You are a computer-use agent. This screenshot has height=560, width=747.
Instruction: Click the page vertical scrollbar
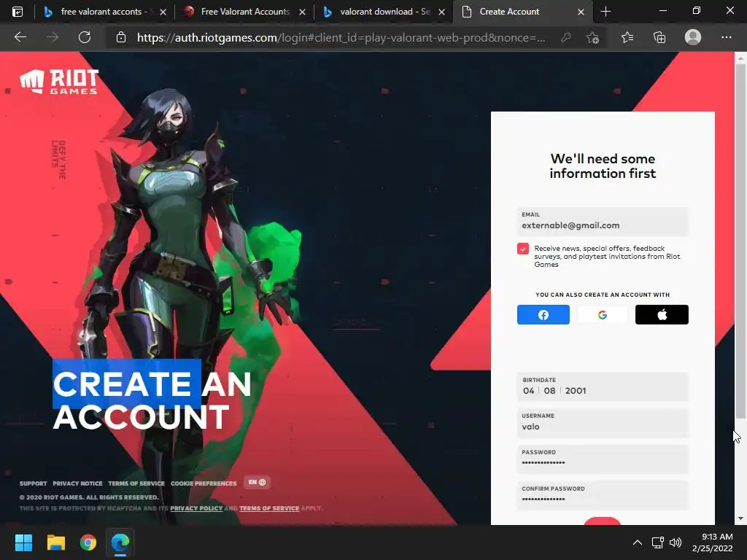pos(740,242)
